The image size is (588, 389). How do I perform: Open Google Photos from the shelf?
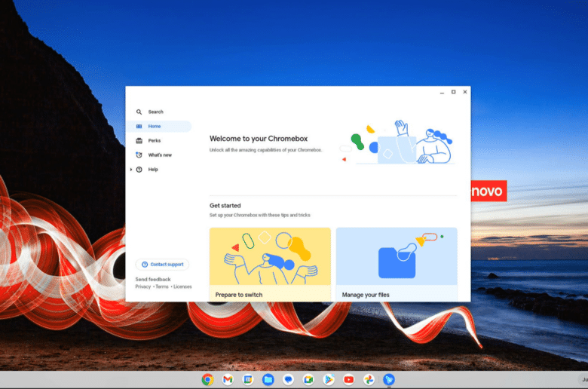[369, 380]
